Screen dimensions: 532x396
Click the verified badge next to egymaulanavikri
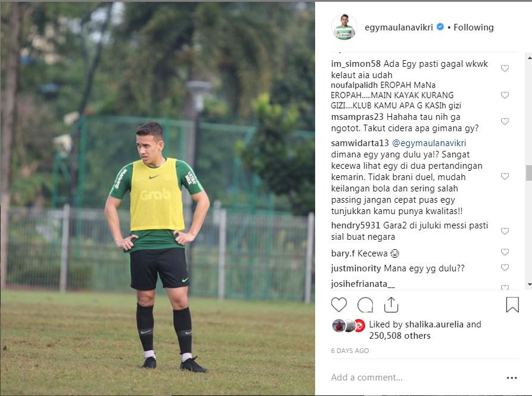(x=440, y=27)
